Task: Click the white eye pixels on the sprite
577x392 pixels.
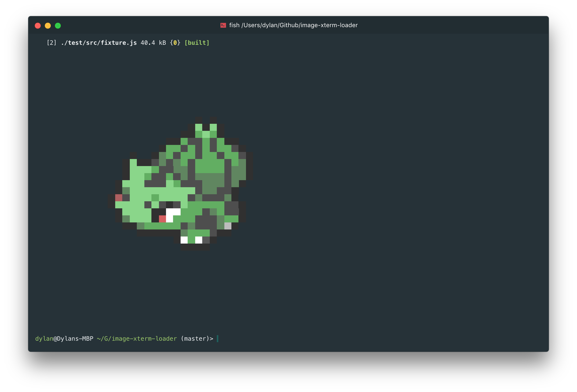Action: coord(173,212)
